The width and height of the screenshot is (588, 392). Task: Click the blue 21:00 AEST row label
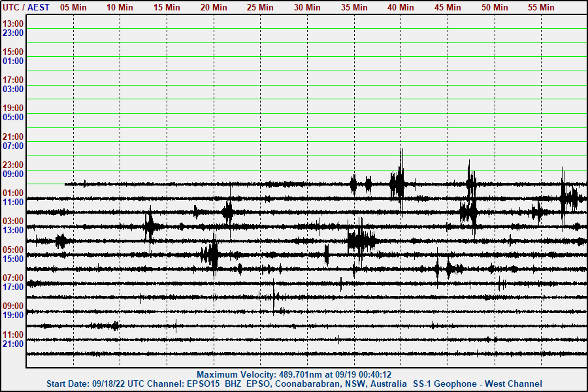[13, 344]
